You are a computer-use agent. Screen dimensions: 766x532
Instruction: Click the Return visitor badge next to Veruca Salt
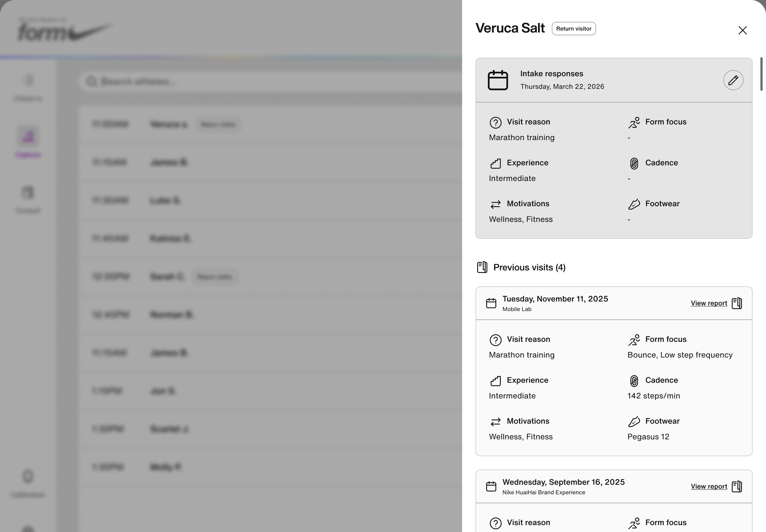(574, 29)
